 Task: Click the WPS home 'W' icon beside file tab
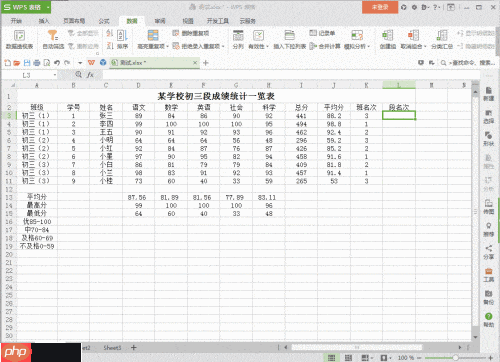(x=91, y=63)
